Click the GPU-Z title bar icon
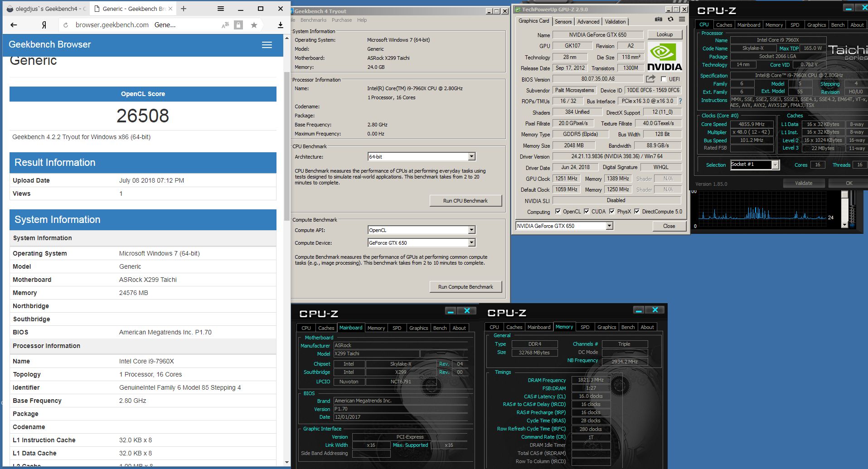 point(518,10)
